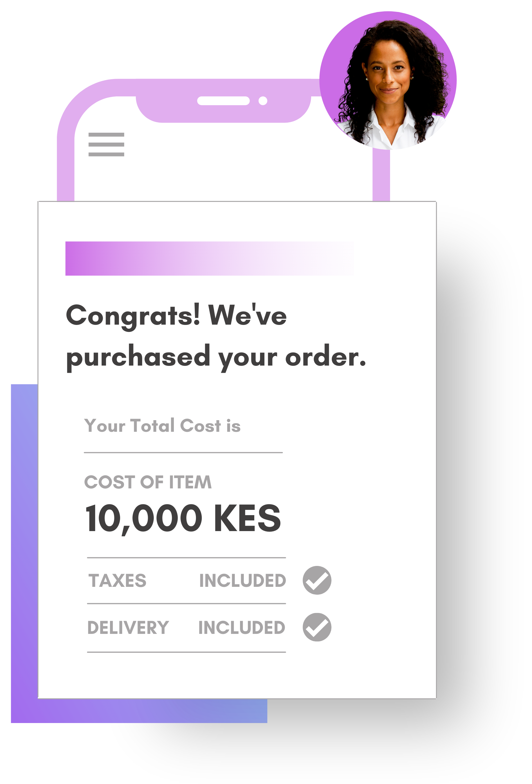Click the phone camera dot
Screen dimensions: 532x784
pyautogui.click(x=263, y=100)
